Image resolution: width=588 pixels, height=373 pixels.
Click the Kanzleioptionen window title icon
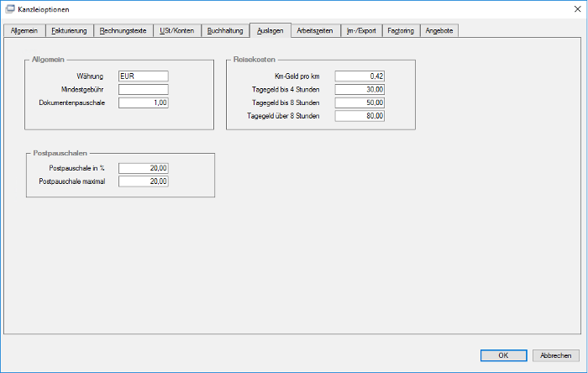coord(10,9)
